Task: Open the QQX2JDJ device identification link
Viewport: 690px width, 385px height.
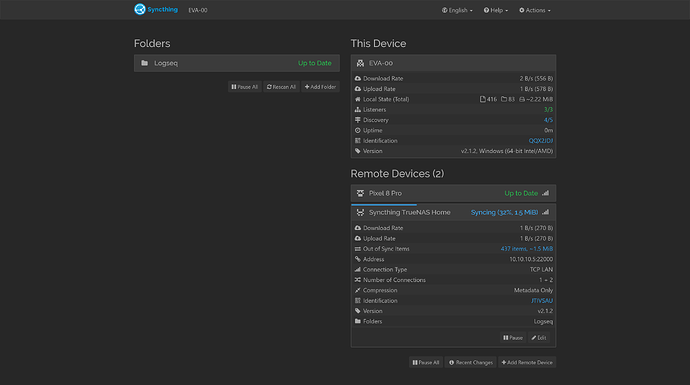Action: (541, 140)
